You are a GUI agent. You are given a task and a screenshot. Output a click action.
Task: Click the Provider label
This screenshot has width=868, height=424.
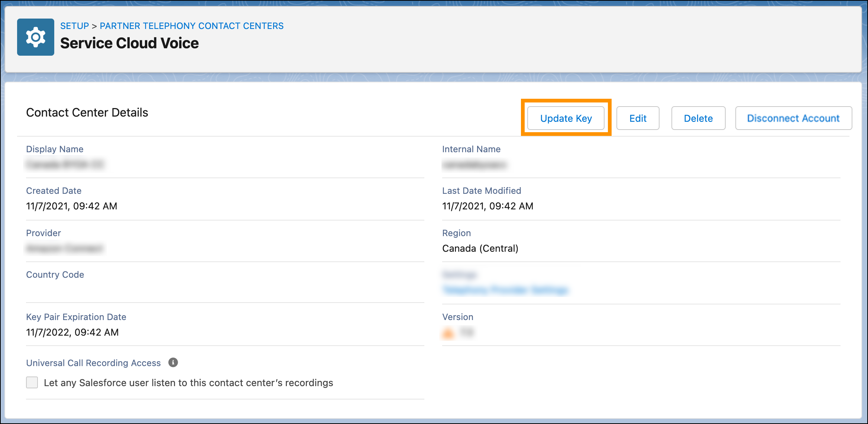click(43, 233)
